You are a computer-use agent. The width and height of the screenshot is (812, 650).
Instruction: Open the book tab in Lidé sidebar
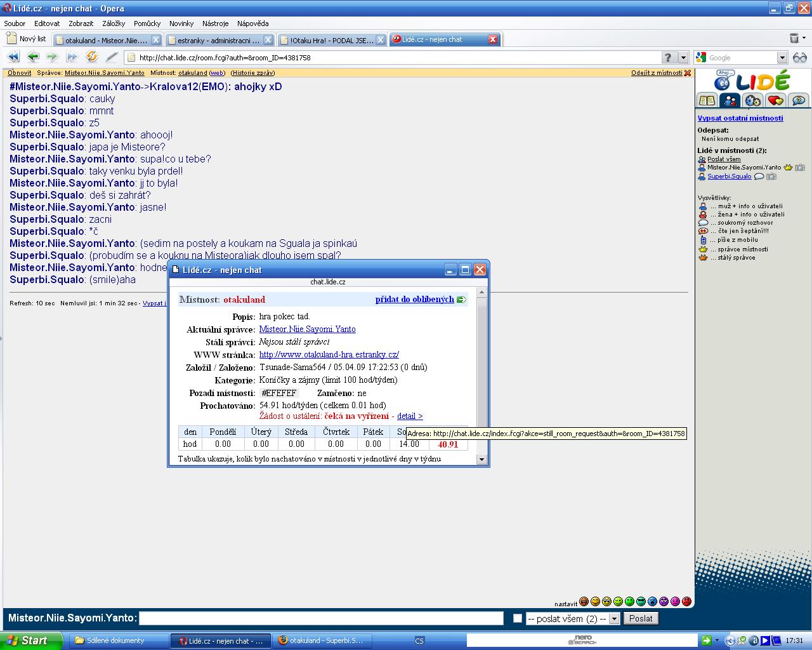click(707, 100)
